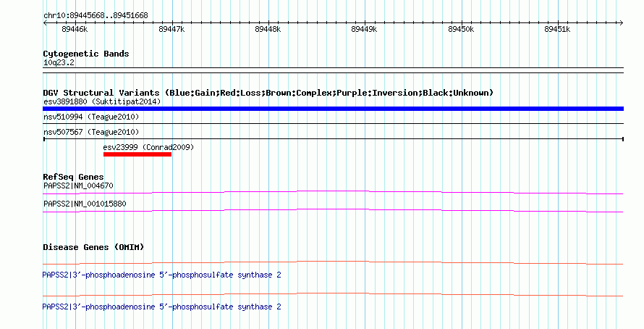
Task: Click the 89451k ruler position
Action: [x=557, y=29]
